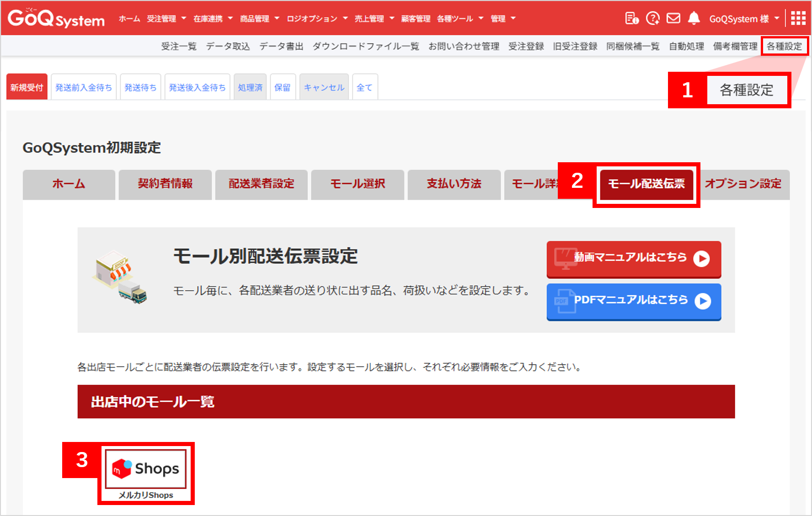Open the オプション設定 tab

743,184
